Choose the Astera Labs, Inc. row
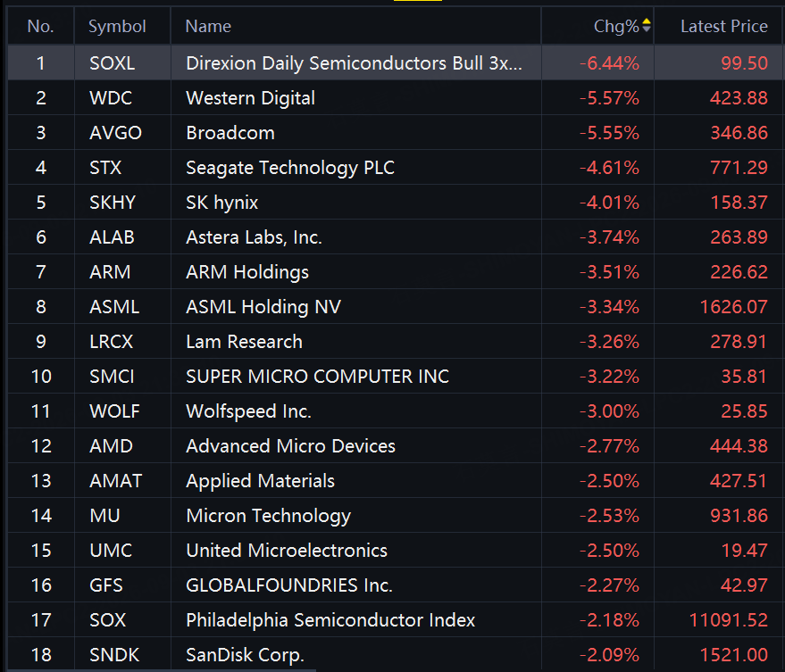The height and width of the screenshot is (672, 785). [396, 237]
